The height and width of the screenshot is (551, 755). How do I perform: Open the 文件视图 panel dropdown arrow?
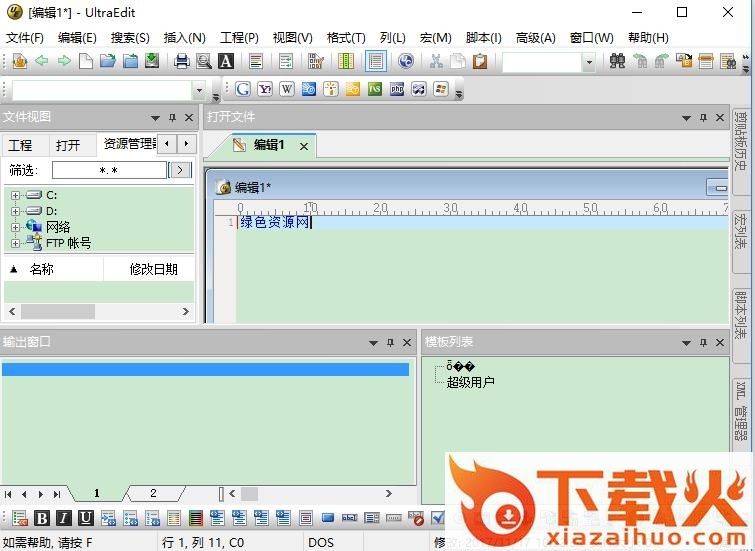(155, 118)
